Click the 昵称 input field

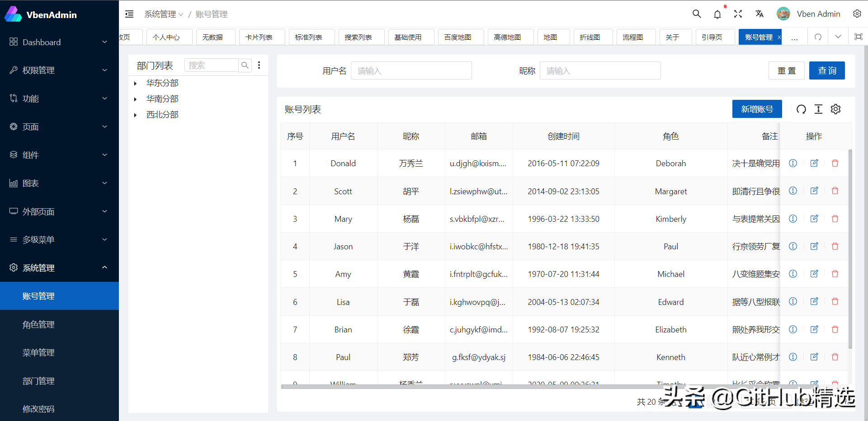600,70
